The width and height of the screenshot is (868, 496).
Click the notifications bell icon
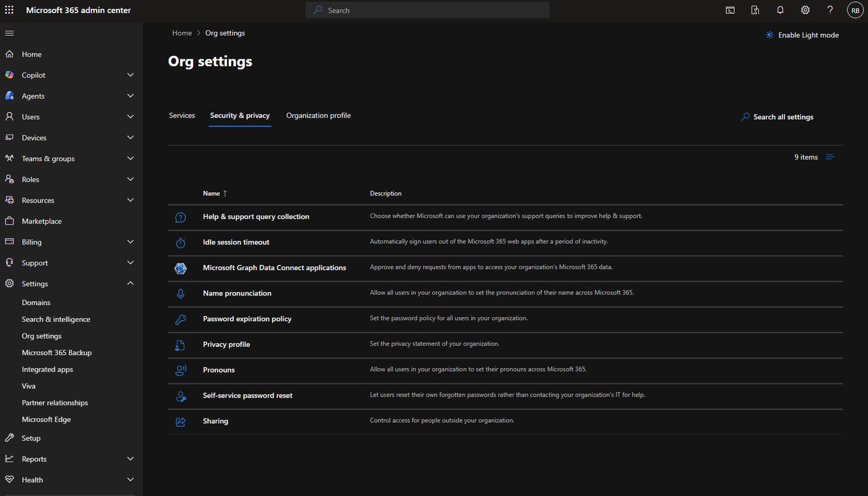point(780,10)
